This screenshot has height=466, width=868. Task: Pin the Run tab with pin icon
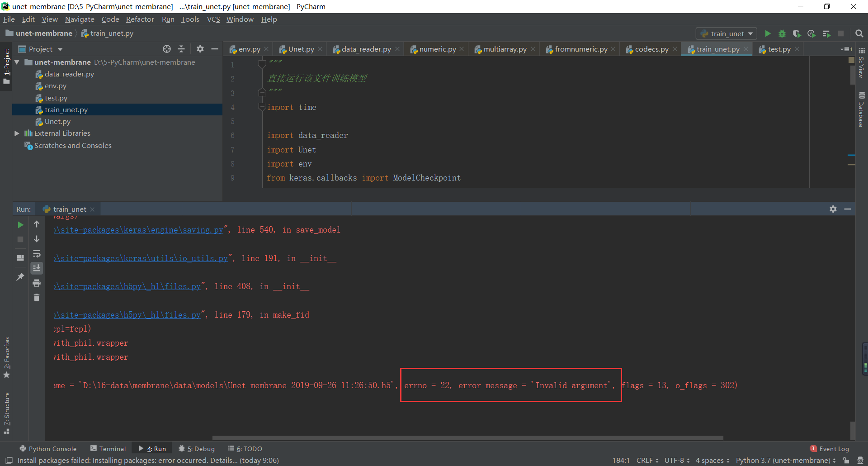[20, 276]
